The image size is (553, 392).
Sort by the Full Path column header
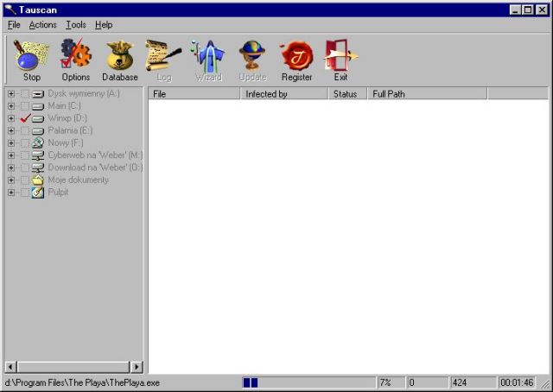427,94
